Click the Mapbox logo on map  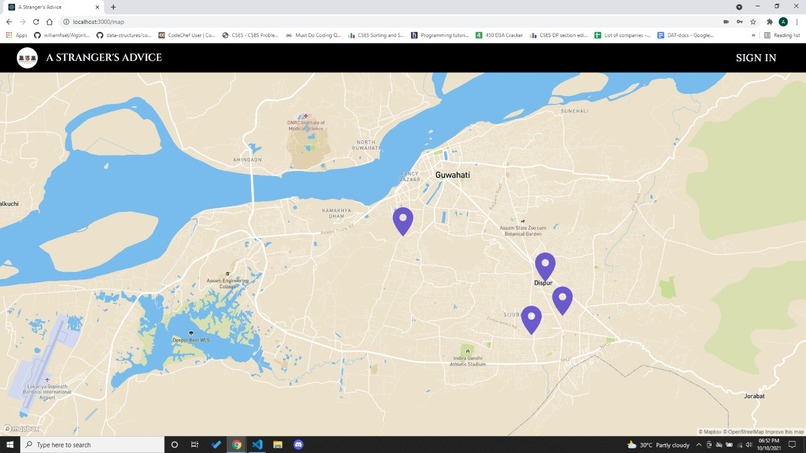pyautogui.click(x=21, y=428)
